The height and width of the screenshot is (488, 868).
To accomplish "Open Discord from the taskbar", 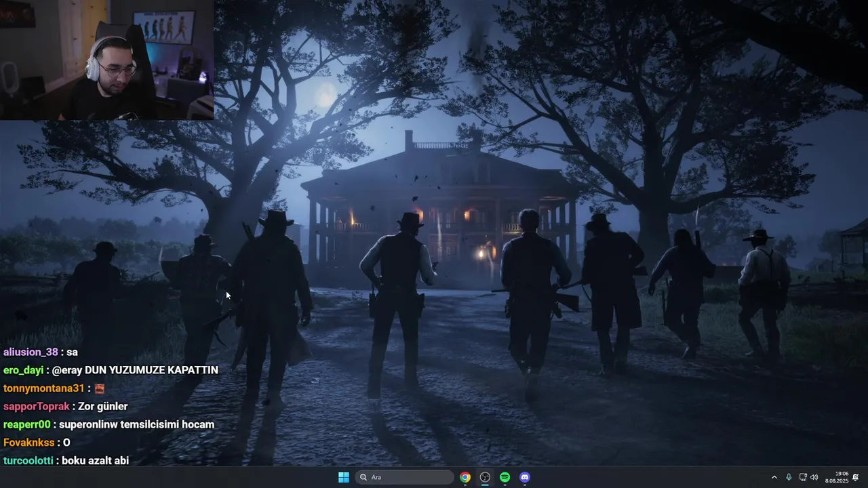I will (x=525, y=477).
